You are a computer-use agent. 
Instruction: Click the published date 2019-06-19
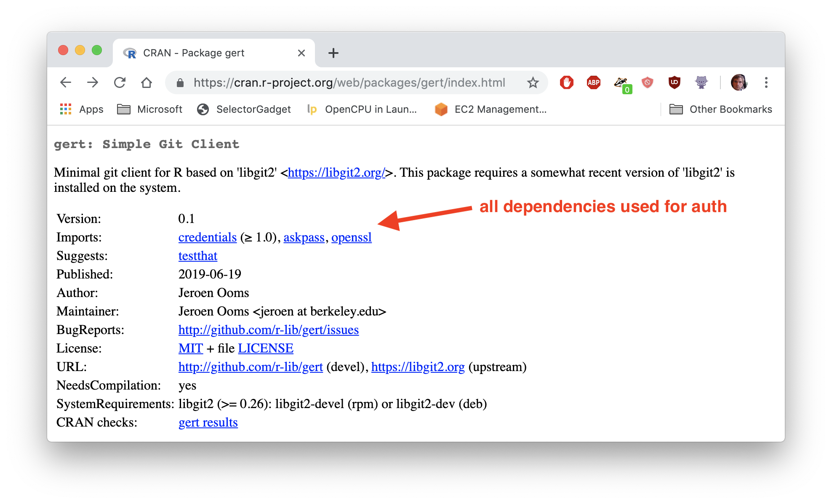pyautogui.click(x=210, y=274)
